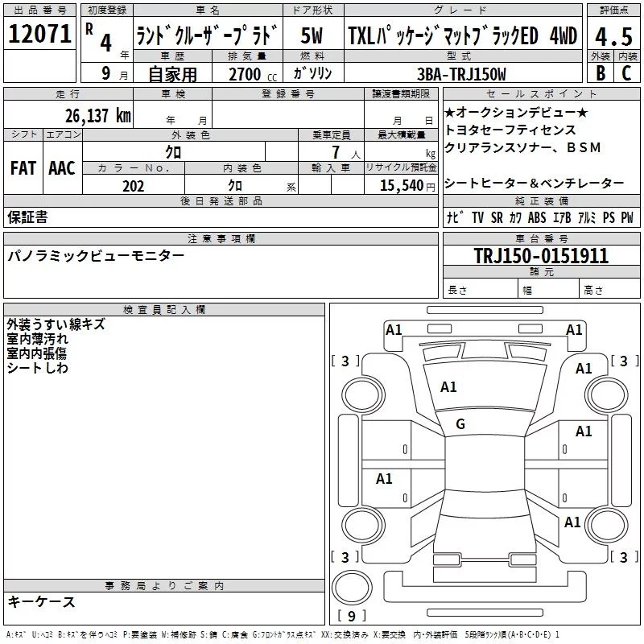
Task: Click エアB airbag equipment code
Action: click(562, 217)
